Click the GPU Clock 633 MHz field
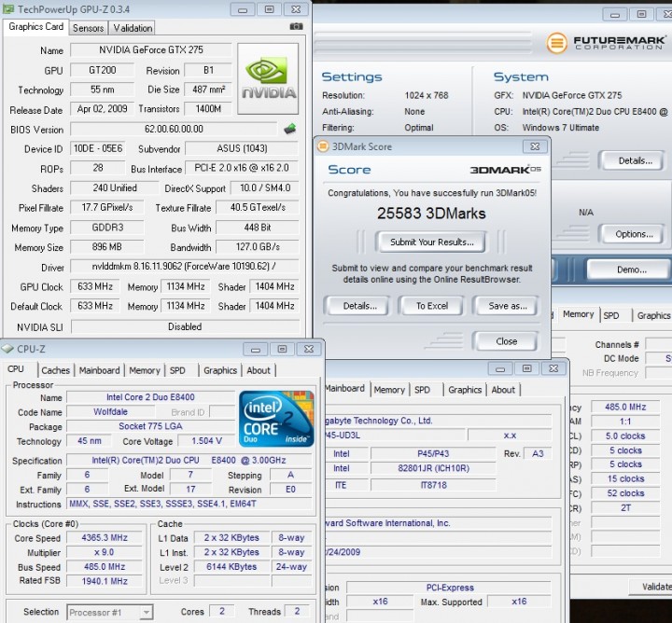 (x=95, y=286)
